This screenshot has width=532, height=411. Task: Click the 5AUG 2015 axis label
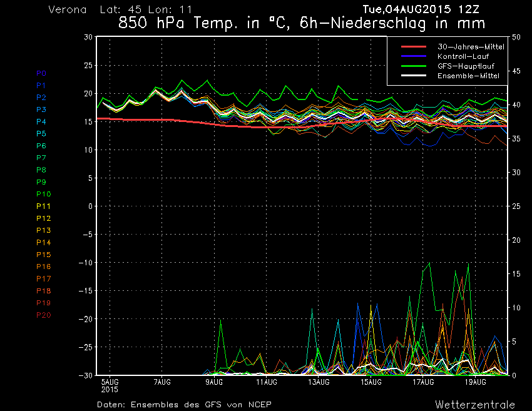[110, 386]
